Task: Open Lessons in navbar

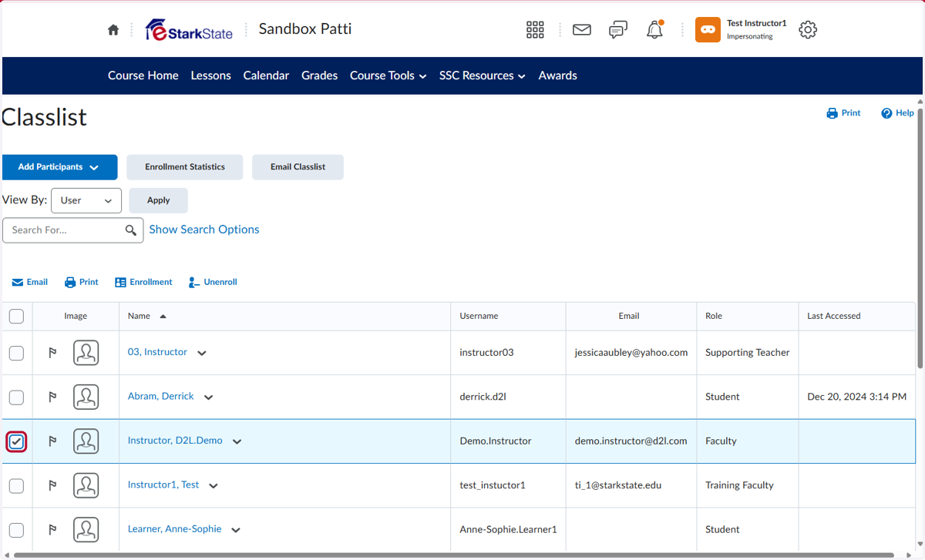Action: pyautogui.click(x=211, y=75)
